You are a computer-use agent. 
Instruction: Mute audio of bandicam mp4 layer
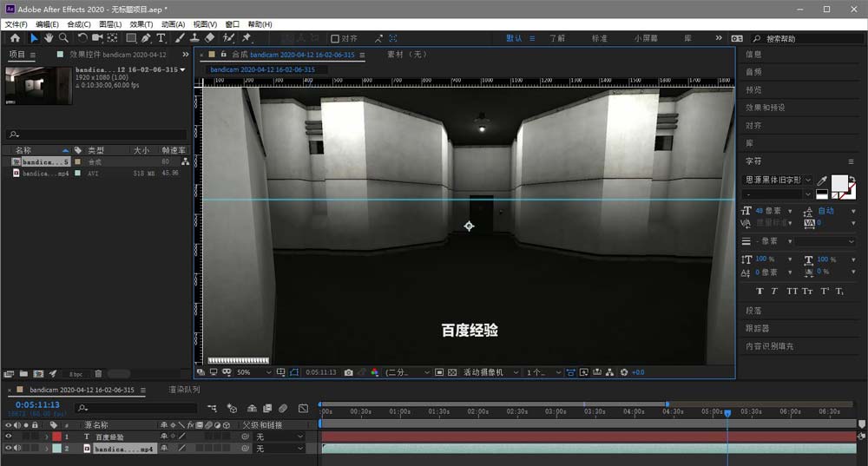coord(17,449)
